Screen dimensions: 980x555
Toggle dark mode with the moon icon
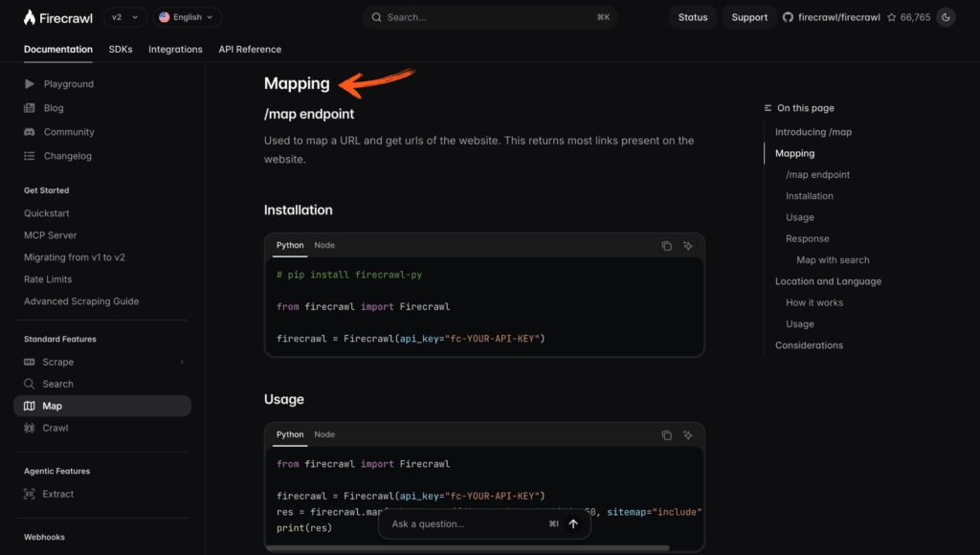946,16
